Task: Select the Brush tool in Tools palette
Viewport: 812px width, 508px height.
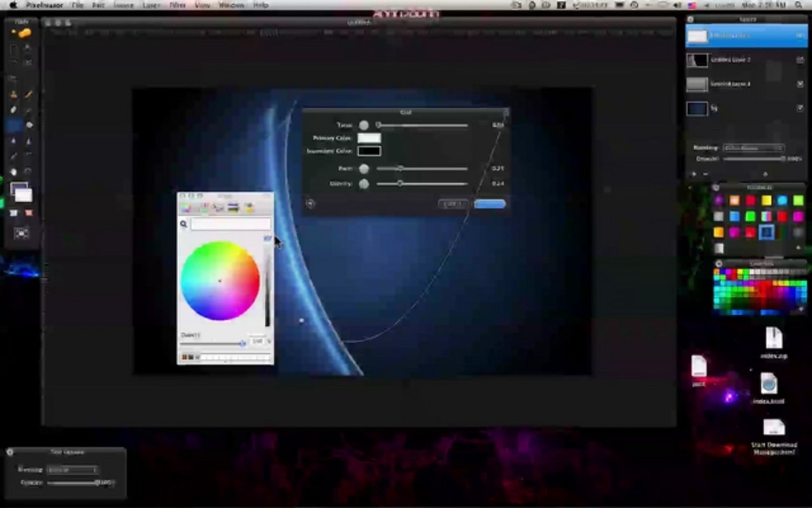Action: (x=28, y=94)
